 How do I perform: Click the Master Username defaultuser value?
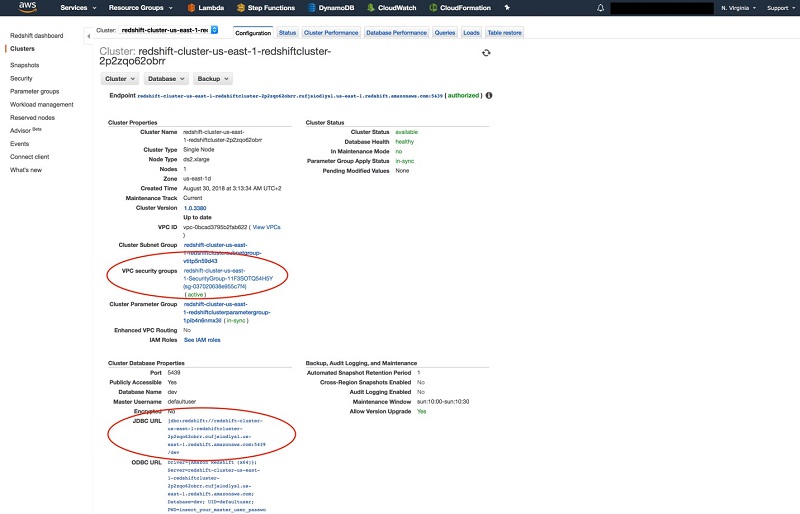[182, 402]
